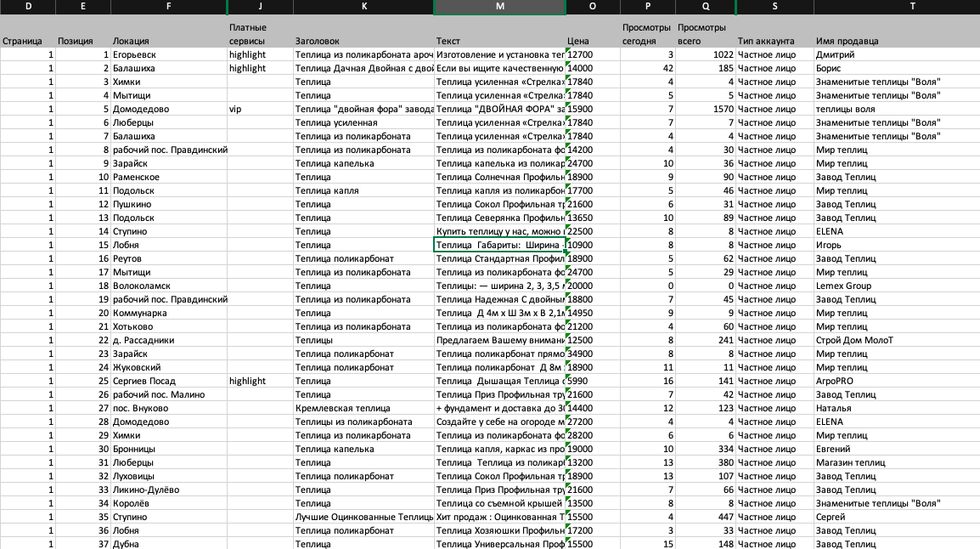Select the 'Королёв' location cell
The height and width of the screenshot is (549, 980).
pyautogui.click(x=169, y=503)
